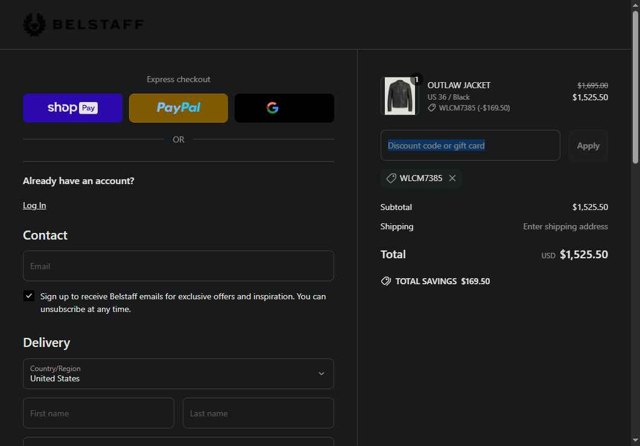Apply the discount code
Viewport: 640px width, 446px height.
click(x=588, y=146)
